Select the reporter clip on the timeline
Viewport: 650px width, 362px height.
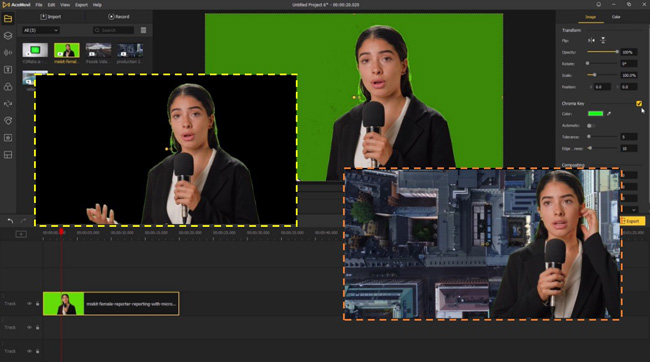tap(111, 304)
